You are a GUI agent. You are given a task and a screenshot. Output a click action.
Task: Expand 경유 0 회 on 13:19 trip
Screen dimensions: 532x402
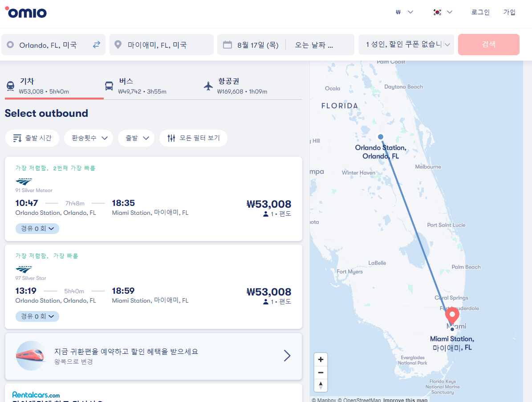(37, 316)
